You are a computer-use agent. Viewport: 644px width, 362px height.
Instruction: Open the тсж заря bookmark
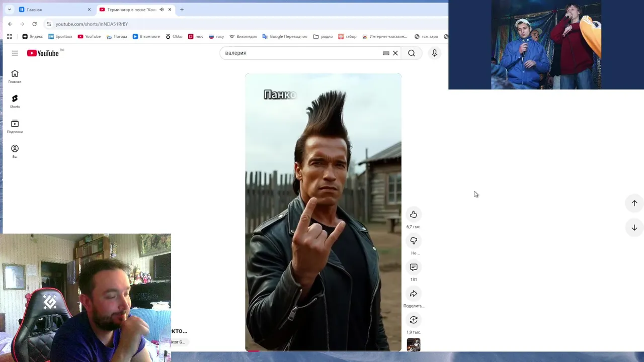point(426,36)
